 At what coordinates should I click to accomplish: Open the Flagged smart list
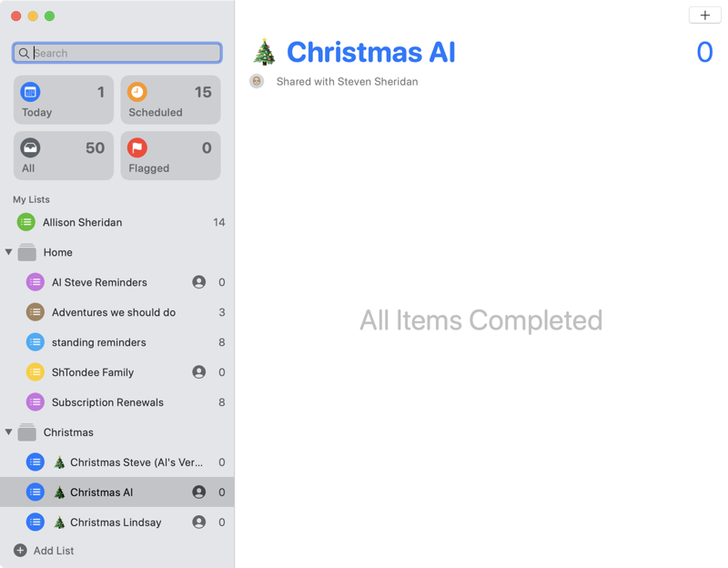pyautogui.click(x=170, y=156)
